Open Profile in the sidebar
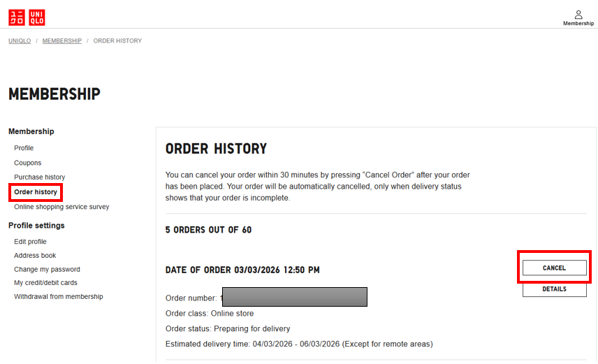 click(x=24, y=148)
